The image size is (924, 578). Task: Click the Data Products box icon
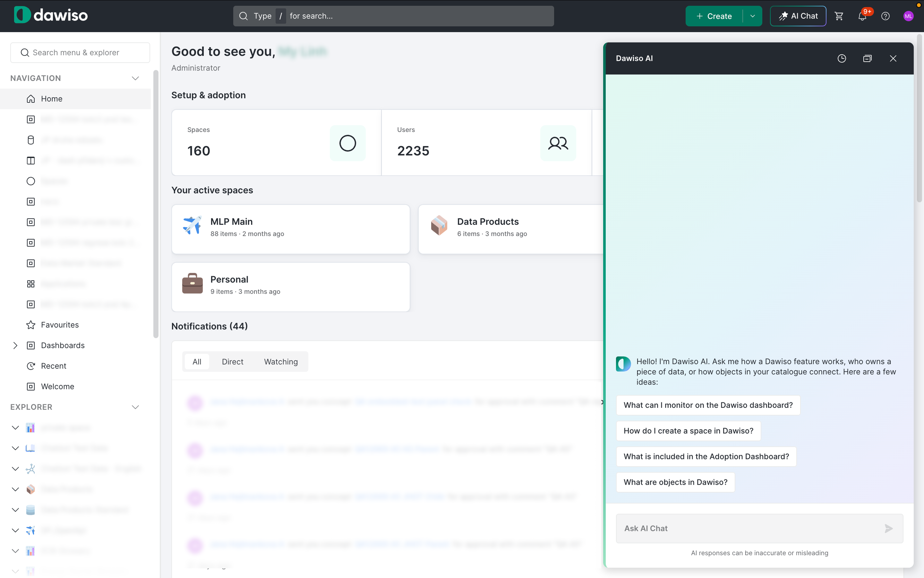439,225
